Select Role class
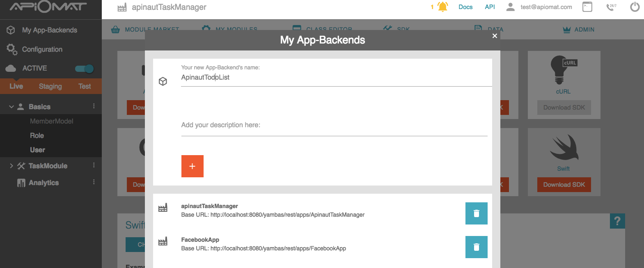Image resolution: width=644 pixels, height=268 pixels. click(x=37, y=135)
